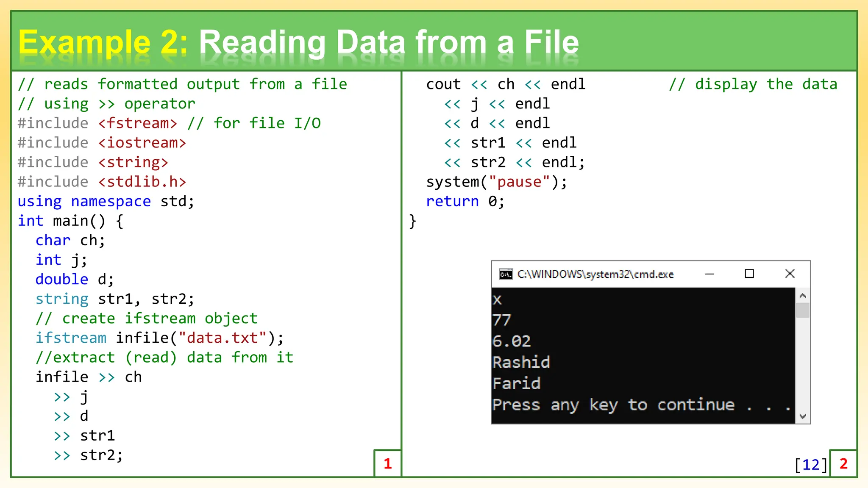868x488 pixels.
Task: Close the cmd.exe console window
Action: click(790, 274)
